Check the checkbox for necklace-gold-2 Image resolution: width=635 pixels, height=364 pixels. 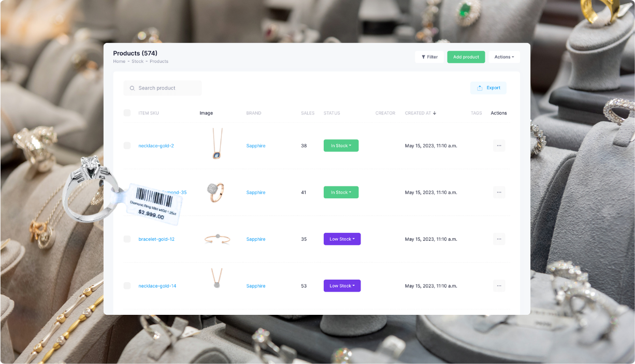127,145
